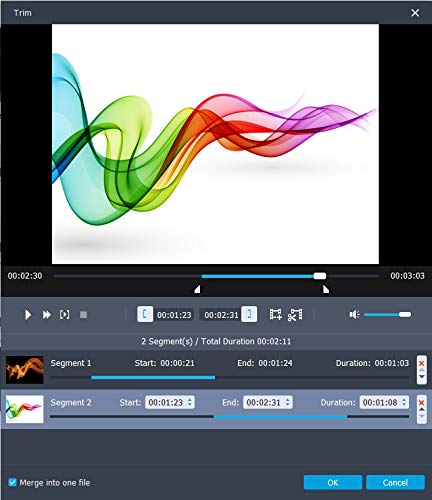Click '2 Segment(s) / Total Duration 00:02:11' text

tap(216, 341)
